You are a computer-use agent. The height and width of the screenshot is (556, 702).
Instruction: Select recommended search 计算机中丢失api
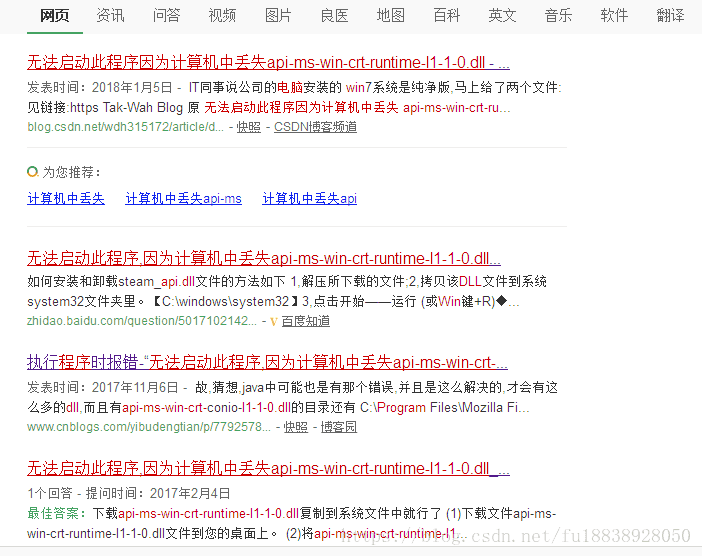[309, 198]
